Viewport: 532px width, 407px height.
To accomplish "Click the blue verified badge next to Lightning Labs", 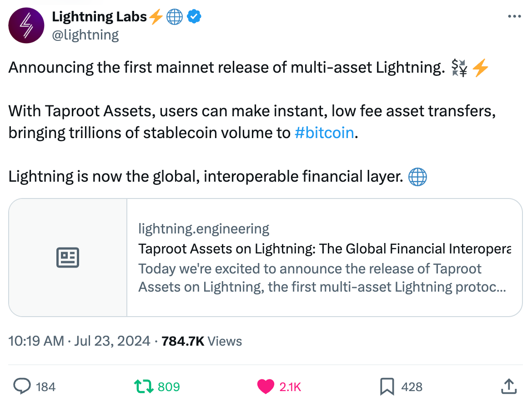I will click(194, 16).
